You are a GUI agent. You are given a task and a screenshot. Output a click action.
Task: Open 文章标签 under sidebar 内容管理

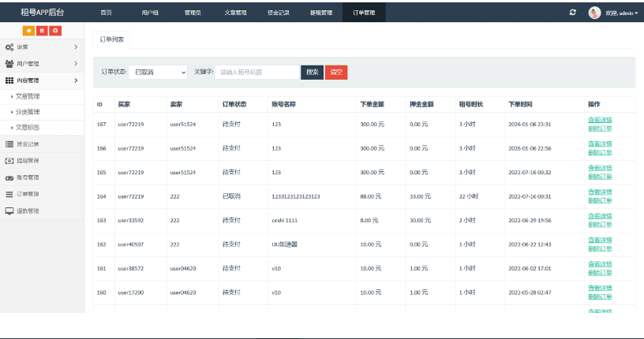28,128
